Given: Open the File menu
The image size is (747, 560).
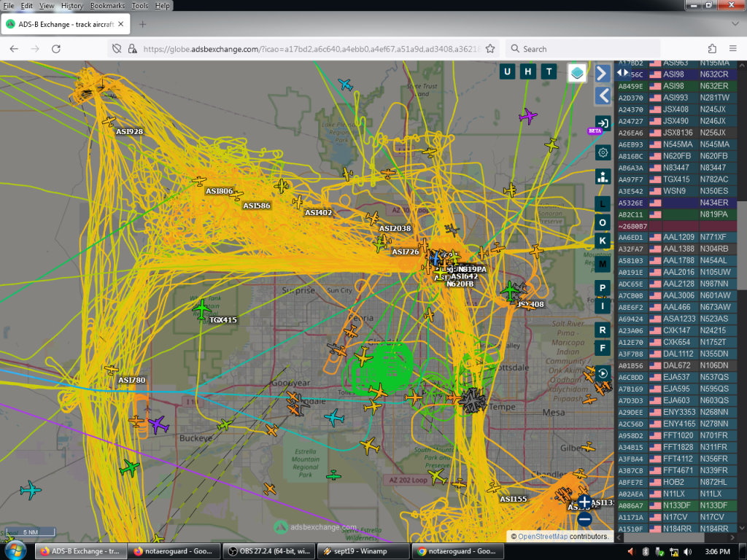Looking at the screenshot, I should click(9, 6).
